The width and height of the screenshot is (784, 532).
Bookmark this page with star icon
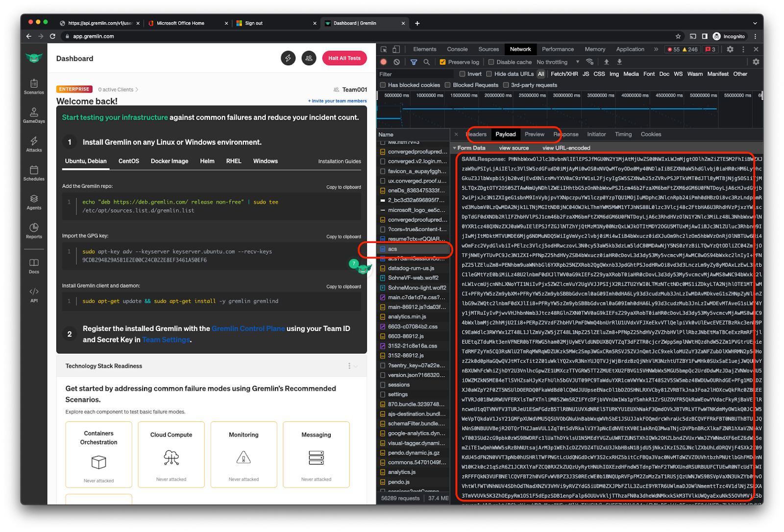[678, 36]
